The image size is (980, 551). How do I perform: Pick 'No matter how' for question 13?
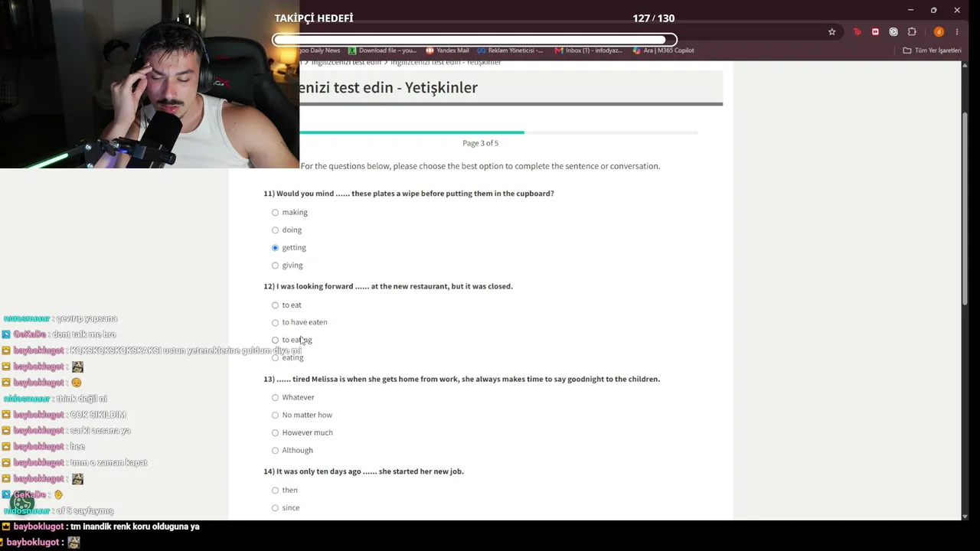[275, 416]
